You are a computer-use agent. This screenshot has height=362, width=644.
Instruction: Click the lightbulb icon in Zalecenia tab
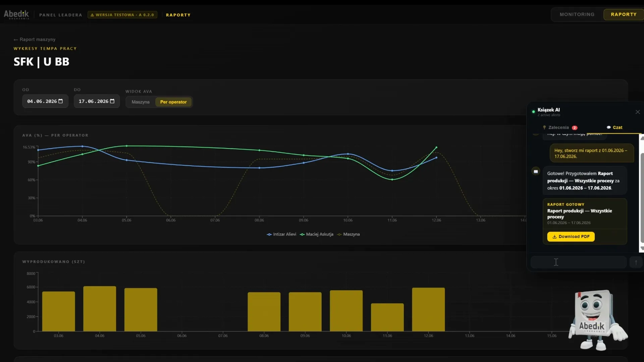point(544,127)
